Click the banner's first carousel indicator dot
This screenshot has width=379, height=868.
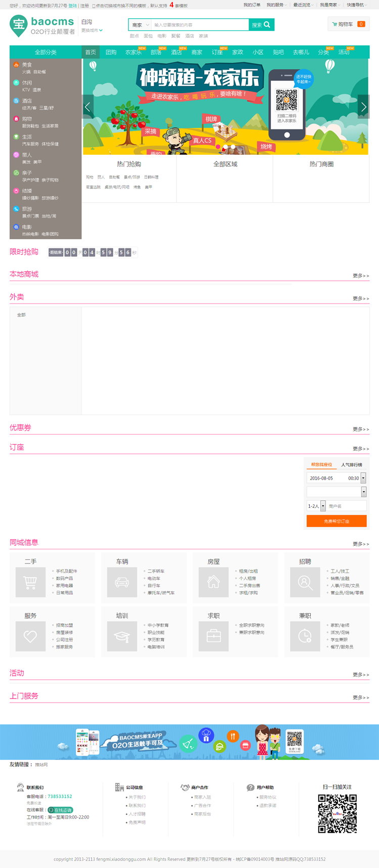(218, 147)
